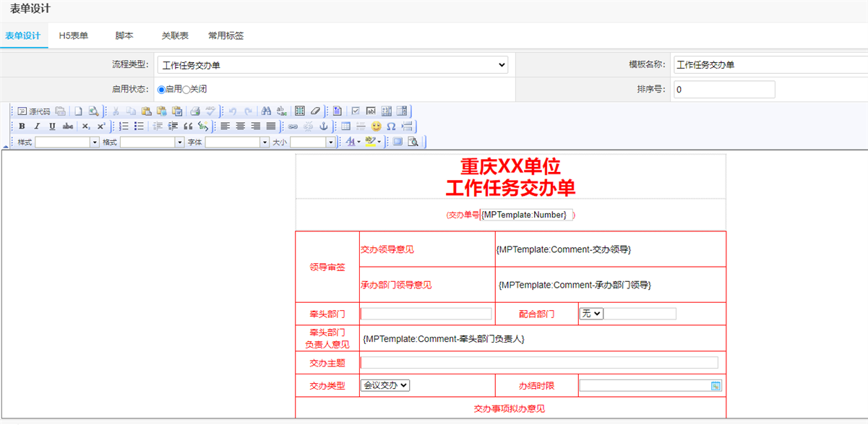Switch to the 常用标签 tab
Viewport: 868px width, 425px height.
pos(226,35)
